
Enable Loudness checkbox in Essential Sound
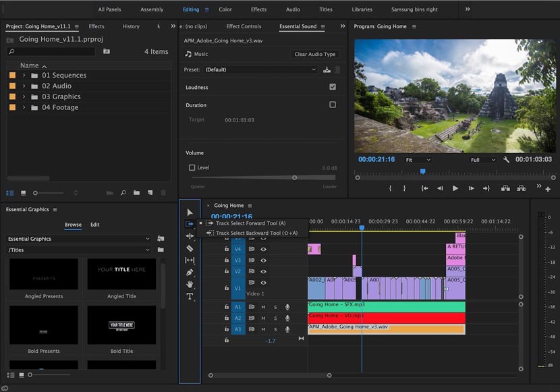point(332,87)
